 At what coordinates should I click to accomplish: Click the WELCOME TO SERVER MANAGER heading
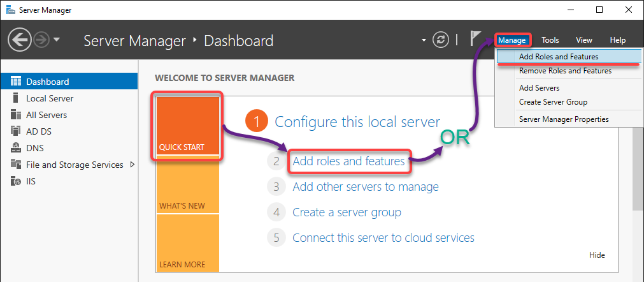[224, 78]
